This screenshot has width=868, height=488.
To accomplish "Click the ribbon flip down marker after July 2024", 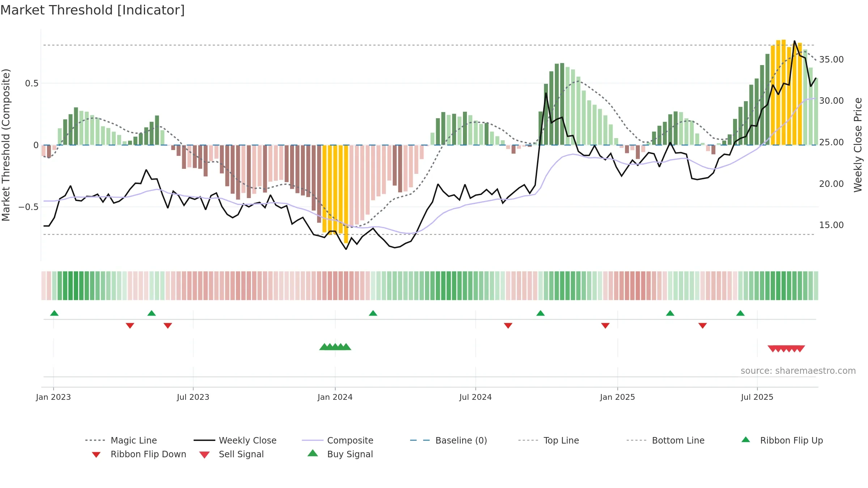I will (x=508, y=326).
